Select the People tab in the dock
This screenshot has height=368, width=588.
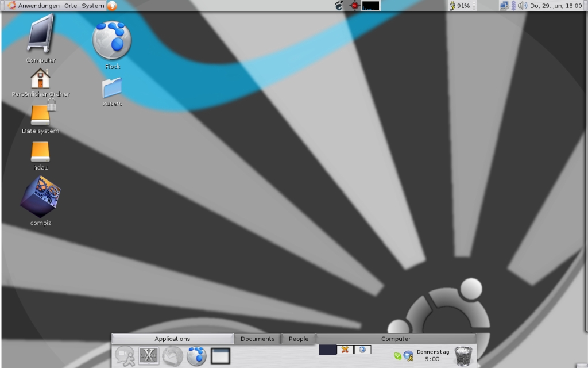coord(299,339)
